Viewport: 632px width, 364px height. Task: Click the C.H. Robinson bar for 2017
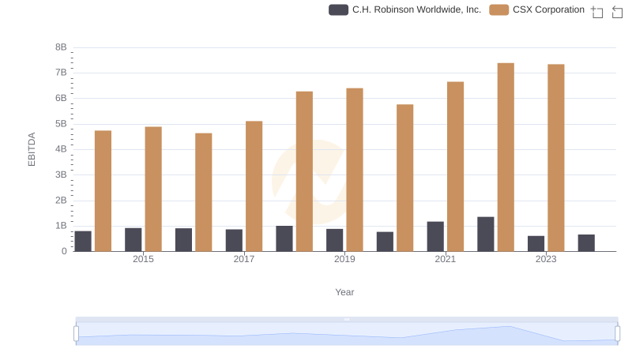234,240
